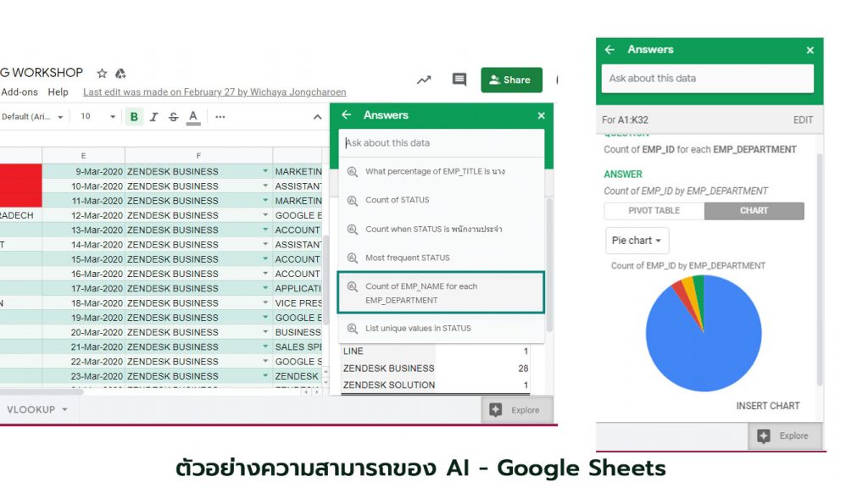This screenshot has height=488, width=868.
Task: Click the ZENDESK SOLUTION result row
Action: [x=435, y=385]
